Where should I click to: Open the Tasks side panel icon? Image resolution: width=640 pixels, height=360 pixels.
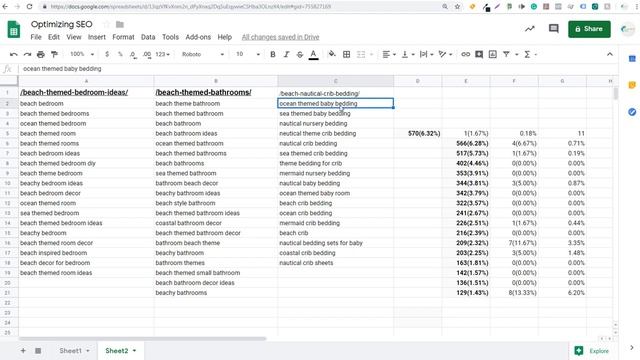[632, 112]
